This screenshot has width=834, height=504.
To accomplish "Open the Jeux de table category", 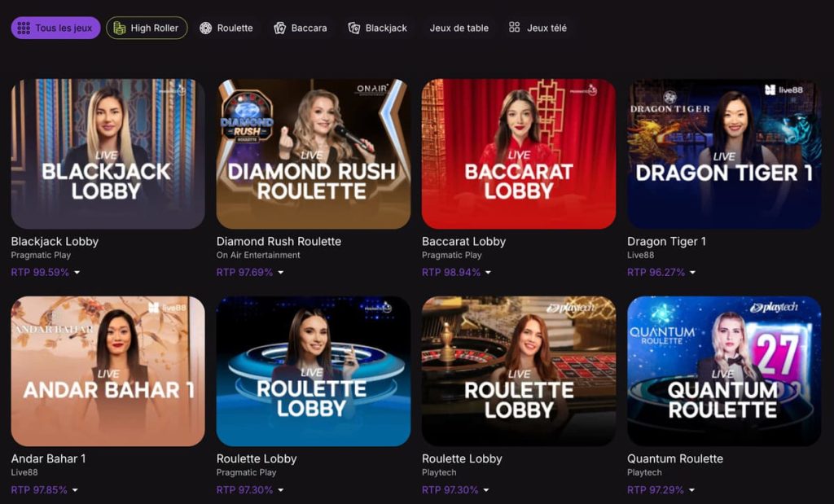I will 459,28.
